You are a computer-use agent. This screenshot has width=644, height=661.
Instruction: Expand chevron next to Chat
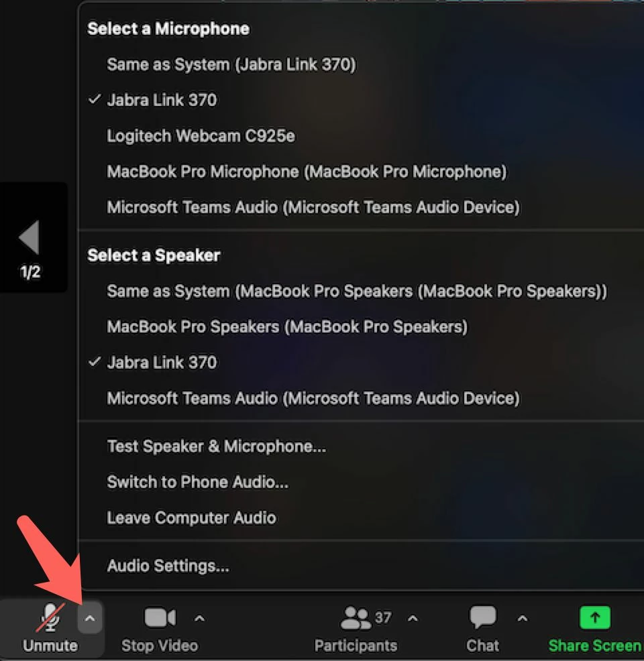tap(522, 618)
